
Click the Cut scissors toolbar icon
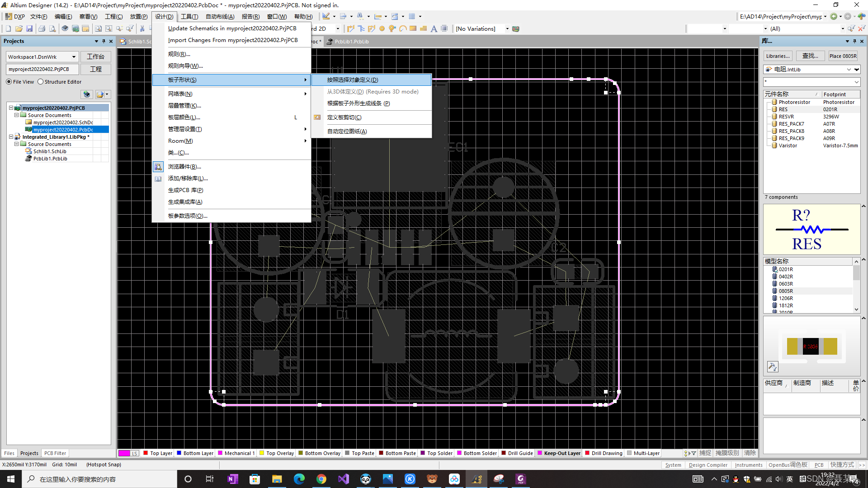[142, 28]
